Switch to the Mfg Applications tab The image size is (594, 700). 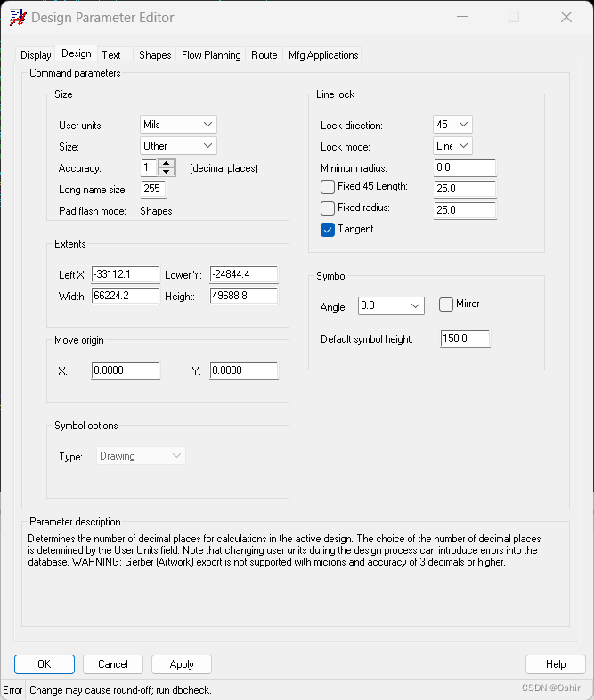[x=323, y=55]
